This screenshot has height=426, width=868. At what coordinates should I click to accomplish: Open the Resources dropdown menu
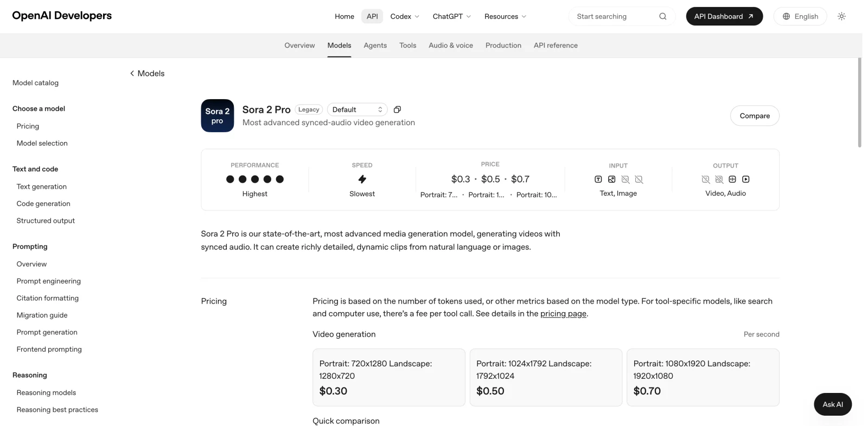pyautogui.click(x=505, y=16)
